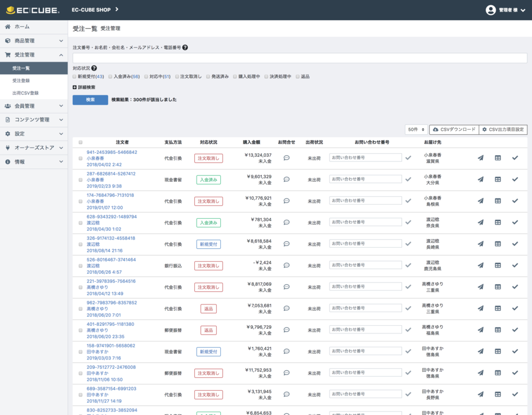Image resolution: width=532 pixels, height=415 pixels.
Task: Open delivery slip table icon for order 158-9741901-5658062
Action: click(498, 351)
